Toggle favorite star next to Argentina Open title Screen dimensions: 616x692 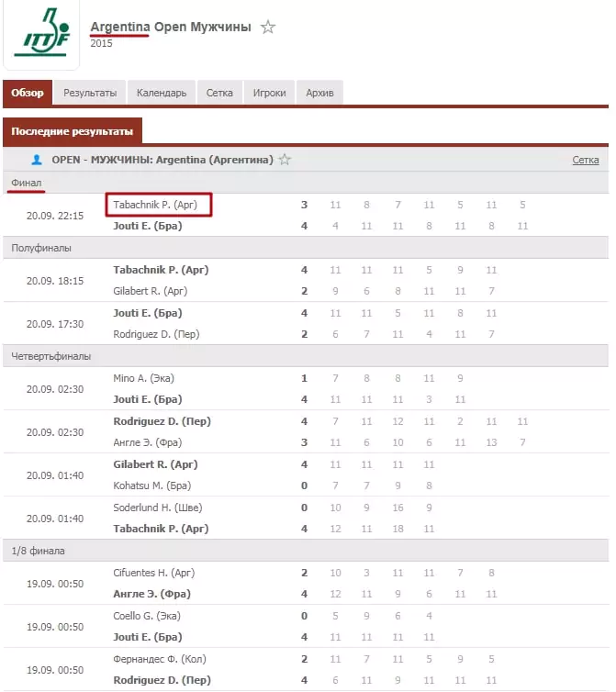pyautogui.click(x=267, y=28)
